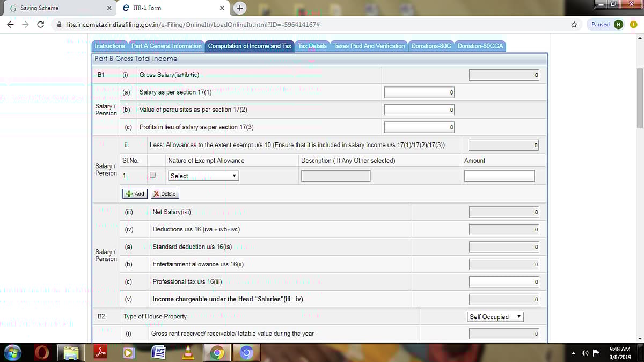
Task: Switch to Tax Details tab
Action: pyautogui.click(x=312, y=46)
